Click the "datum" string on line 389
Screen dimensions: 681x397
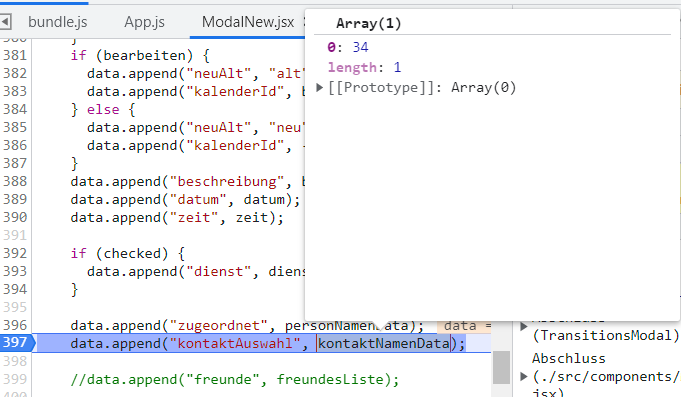tap(198, 200)
